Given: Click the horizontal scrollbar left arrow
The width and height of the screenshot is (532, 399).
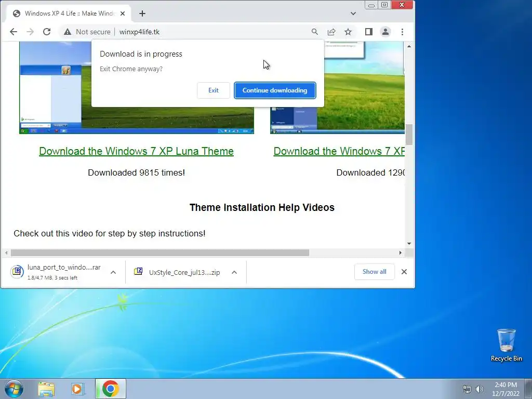Looking at the screenshot, I should [x=6, y=253].
